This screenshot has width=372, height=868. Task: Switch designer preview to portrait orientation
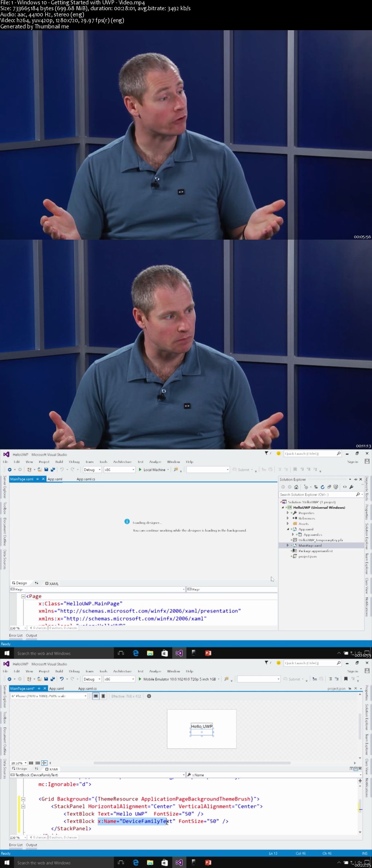pos(104,696)
